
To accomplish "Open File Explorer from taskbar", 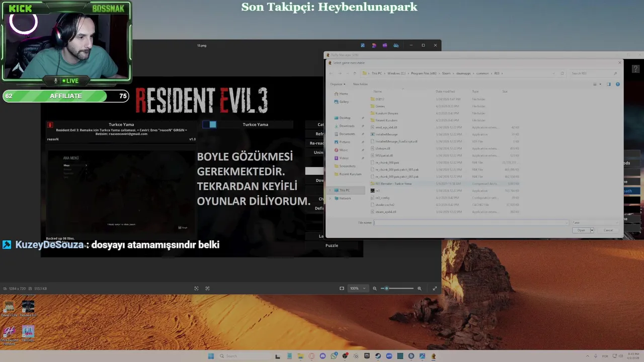I will (301, 356).
